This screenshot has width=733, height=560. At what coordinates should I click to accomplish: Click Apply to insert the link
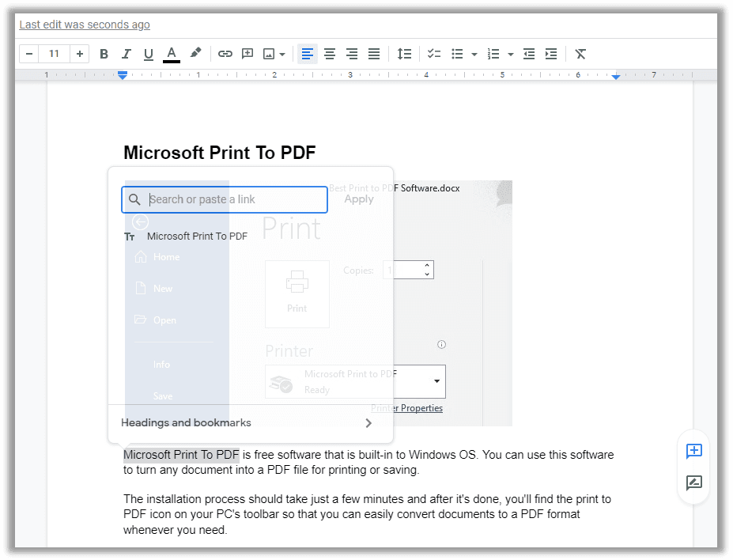click(358, 199)
